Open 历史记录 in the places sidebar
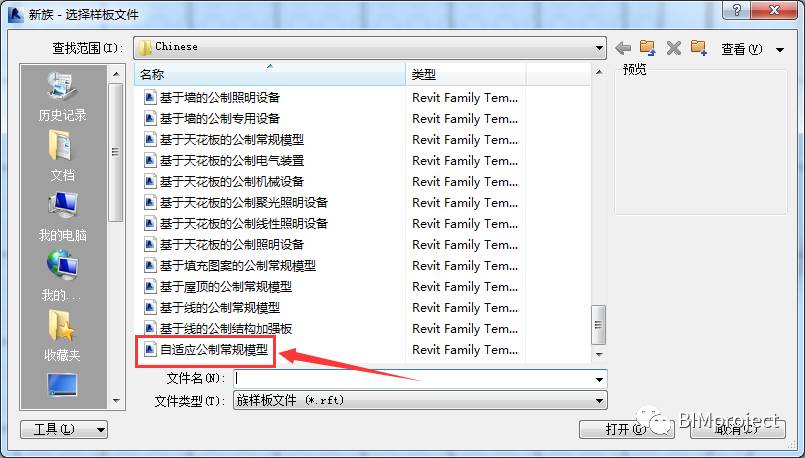Viewport: 805px width, 458px height. (x=62, y=97)
